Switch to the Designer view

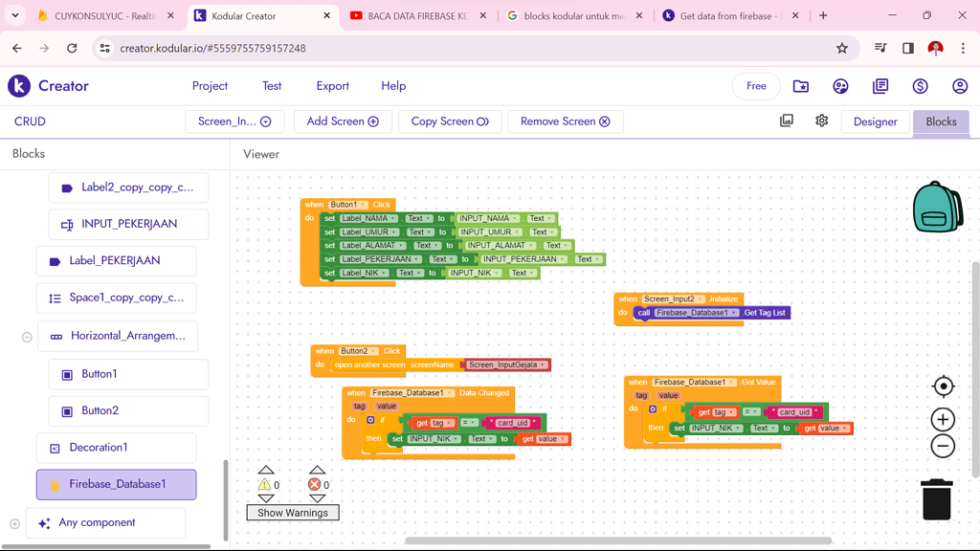point(875,121)
